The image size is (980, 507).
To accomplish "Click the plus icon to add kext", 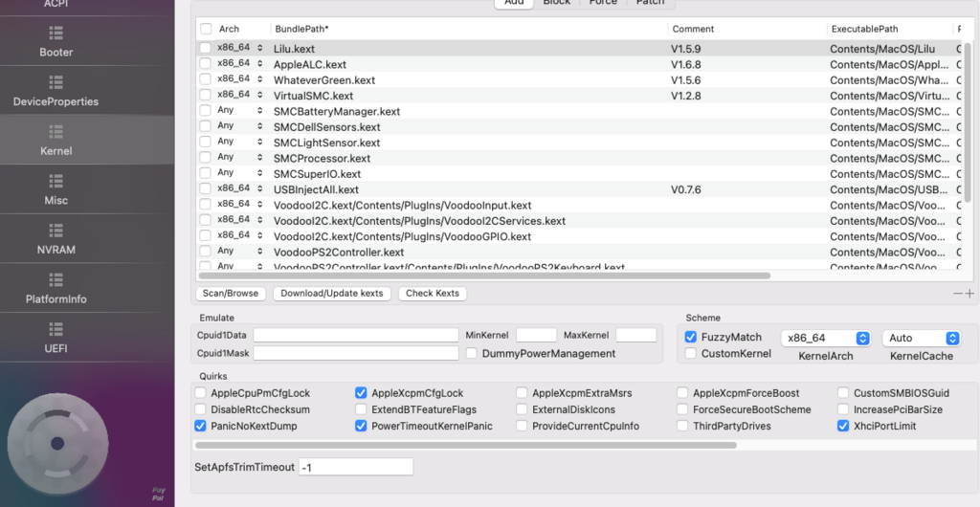I will coord(969,294).
